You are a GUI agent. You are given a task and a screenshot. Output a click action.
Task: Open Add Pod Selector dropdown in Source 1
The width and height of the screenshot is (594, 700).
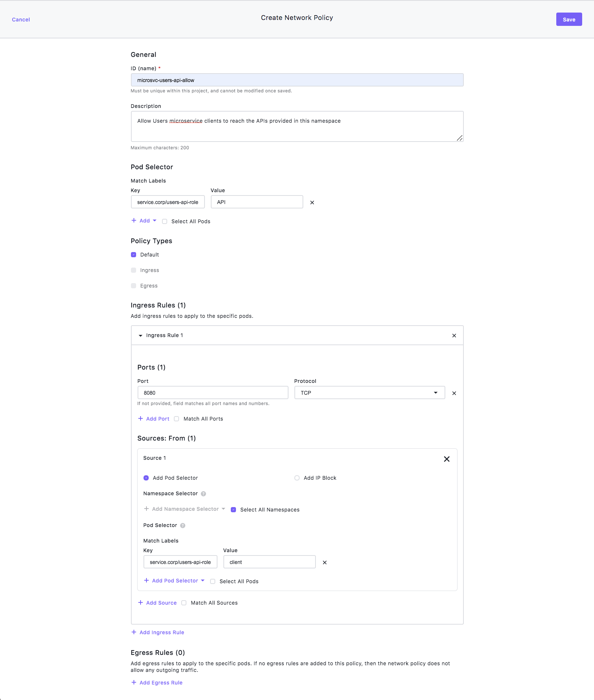[174, 581]
